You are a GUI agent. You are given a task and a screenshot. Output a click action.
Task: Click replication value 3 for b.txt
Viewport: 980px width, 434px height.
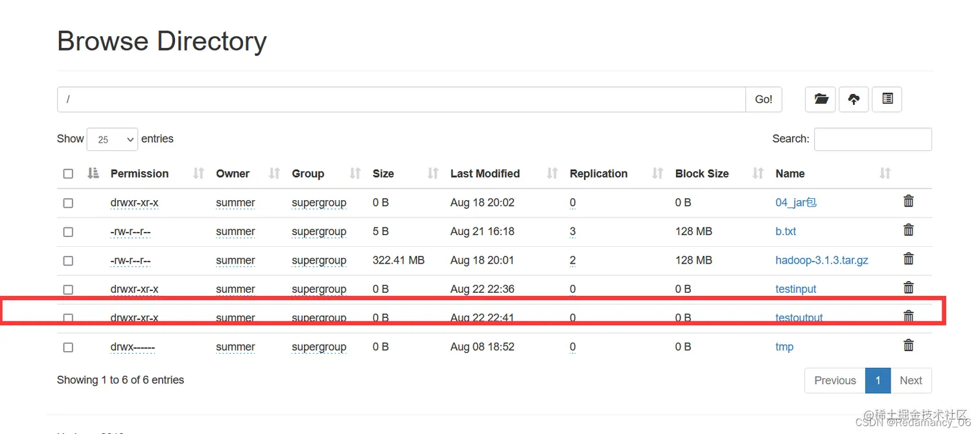(572, 231)
